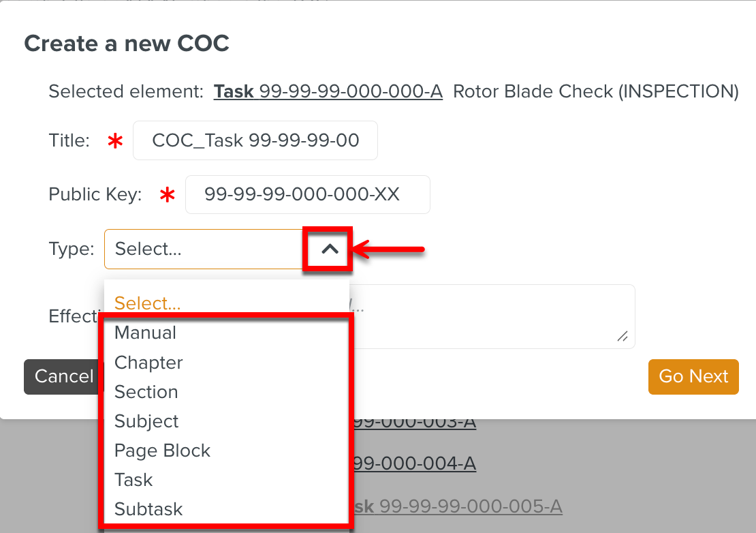Select "Task" as the COC type
This screenshot has width=756, height=533.
(133, 480)
